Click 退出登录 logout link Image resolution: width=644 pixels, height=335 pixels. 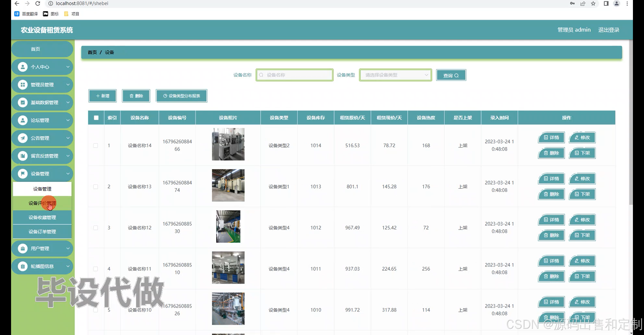609,30
